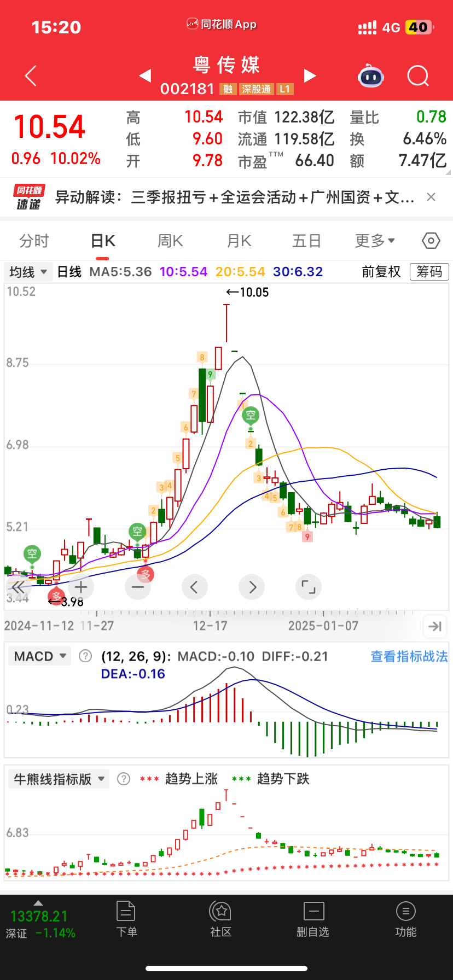Tap the current price 10.54
The width and height of the screenshot is (453, 980).
pos(49,127)
